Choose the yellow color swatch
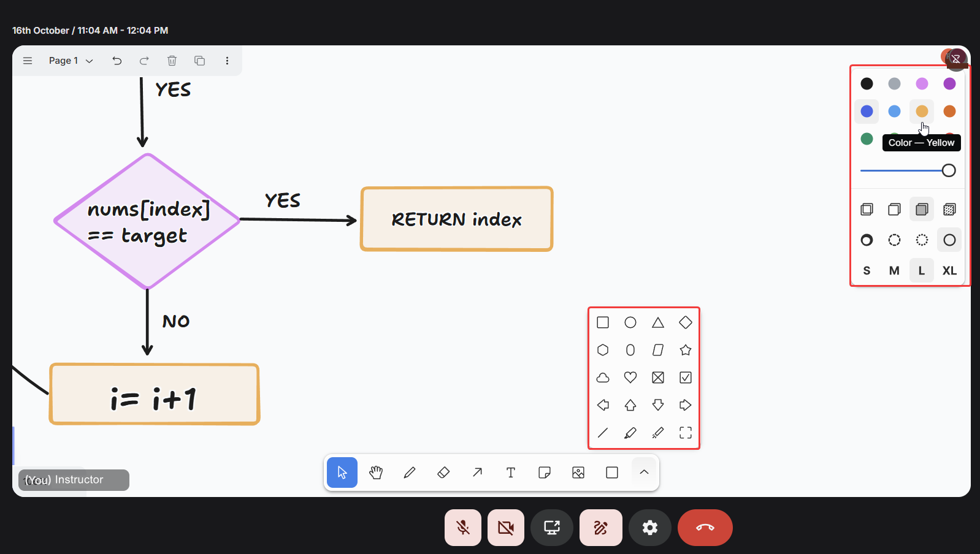Viewport: 980px width, 554px height. [x=922, y=111]
